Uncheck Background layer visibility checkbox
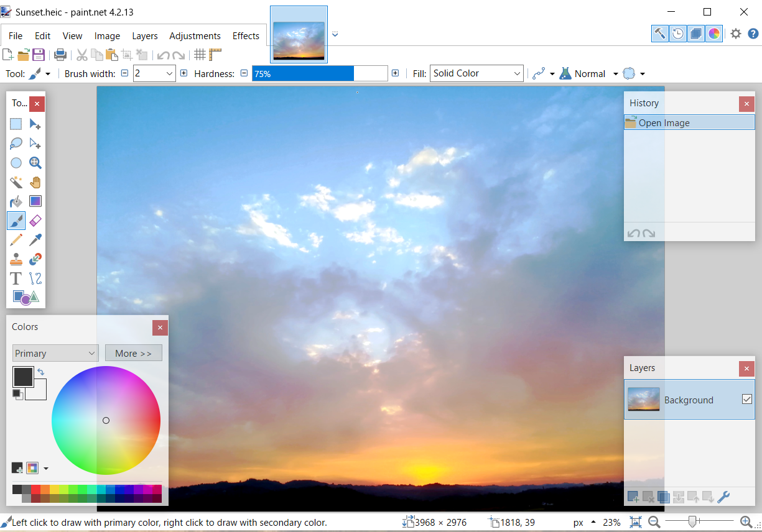The height and width of the screenshot is (532, 762). pyautogui.click(x=747, y=400)
